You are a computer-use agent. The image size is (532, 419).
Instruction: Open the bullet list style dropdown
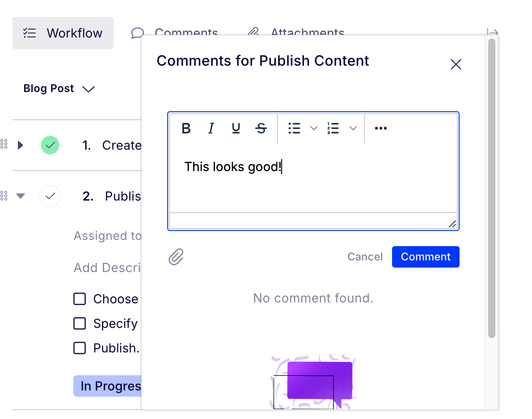[313, 129]
